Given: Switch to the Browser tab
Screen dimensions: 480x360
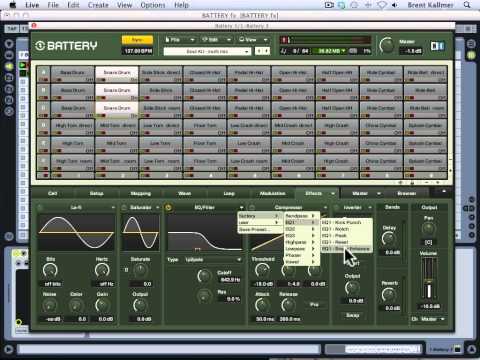Looking at the screenshot, I should (407, 193).
